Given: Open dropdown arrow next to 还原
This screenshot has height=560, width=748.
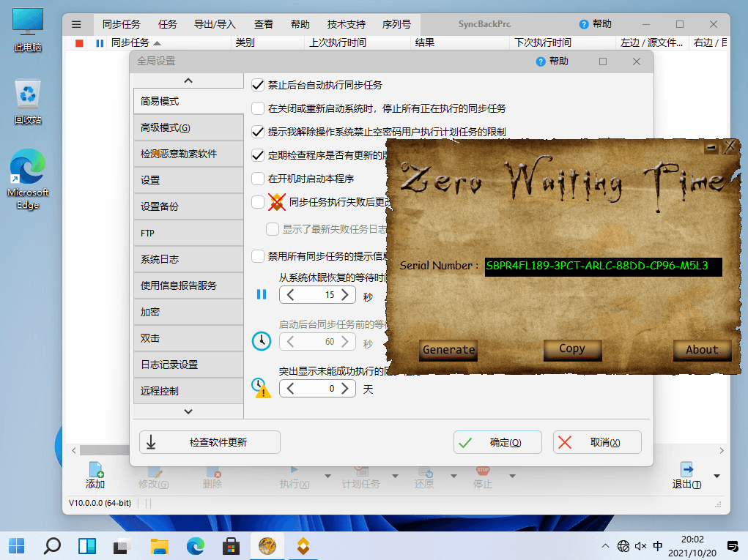Looking at the screenshot, I should coord(453,476).
